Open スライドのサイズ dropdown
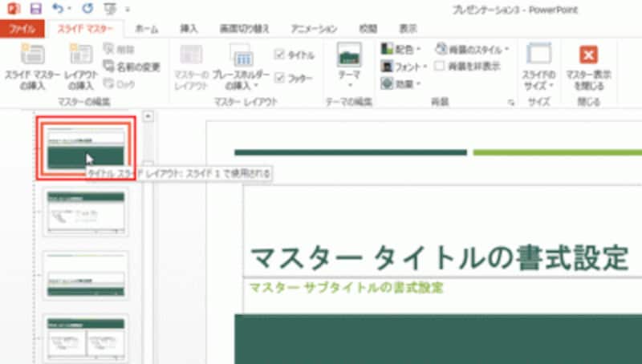The width and height of the screenshot is (642, 364). click(538, 67)
